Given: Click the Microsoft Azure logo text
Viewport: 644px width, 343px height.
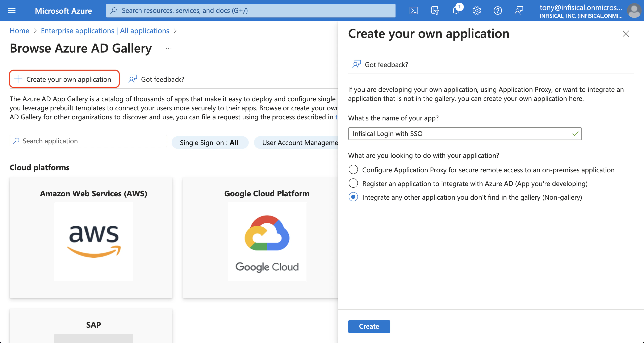Looking at the screenshot, I should [x=63, y=11].
